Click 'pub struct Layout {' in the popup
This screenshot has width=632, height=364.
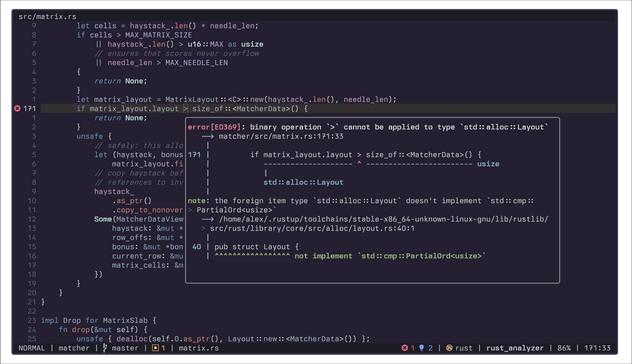point(256,247)
